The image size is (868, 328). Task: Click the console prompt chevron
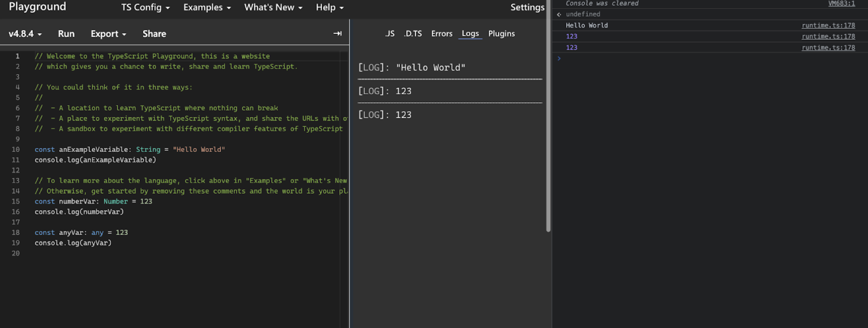click(559, 59)
